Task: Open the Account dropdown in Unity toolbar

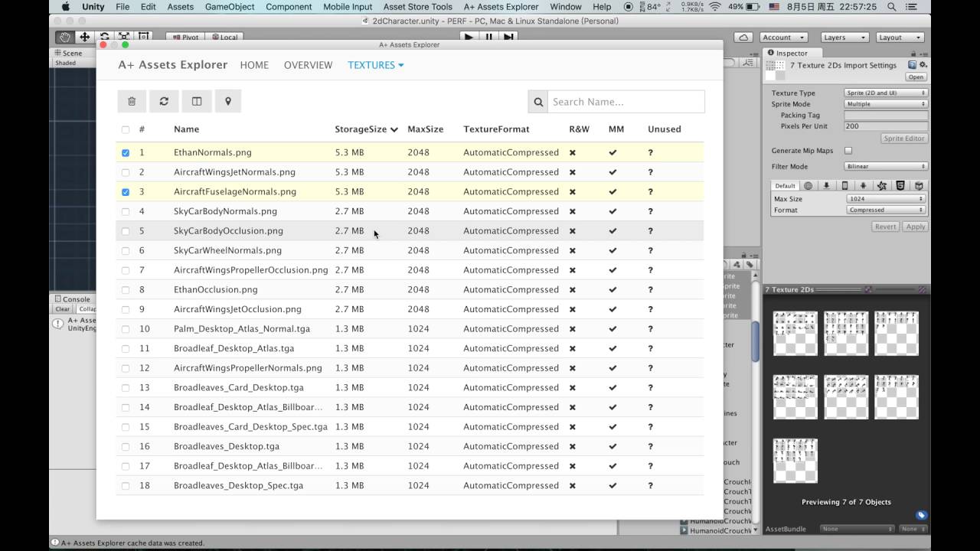Action: click(x=784, y=37)
